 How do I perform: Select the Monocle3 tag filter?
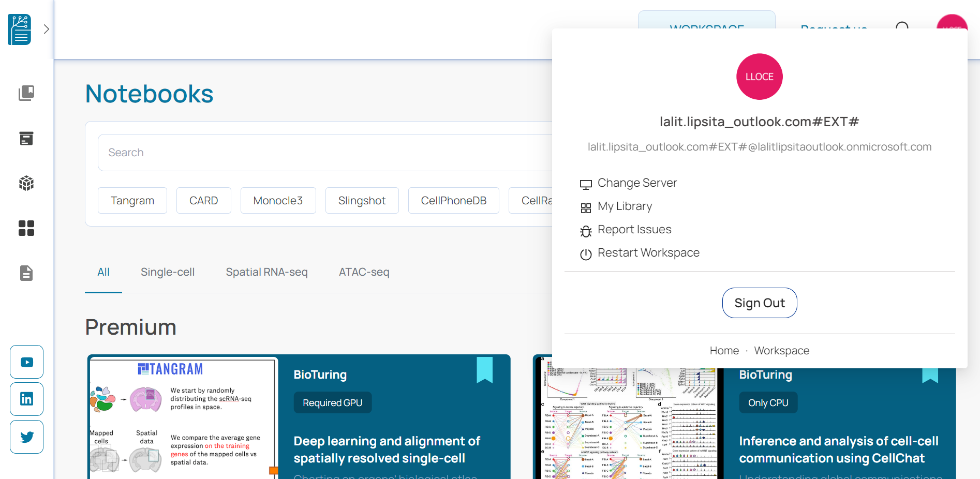click(278, 201)
